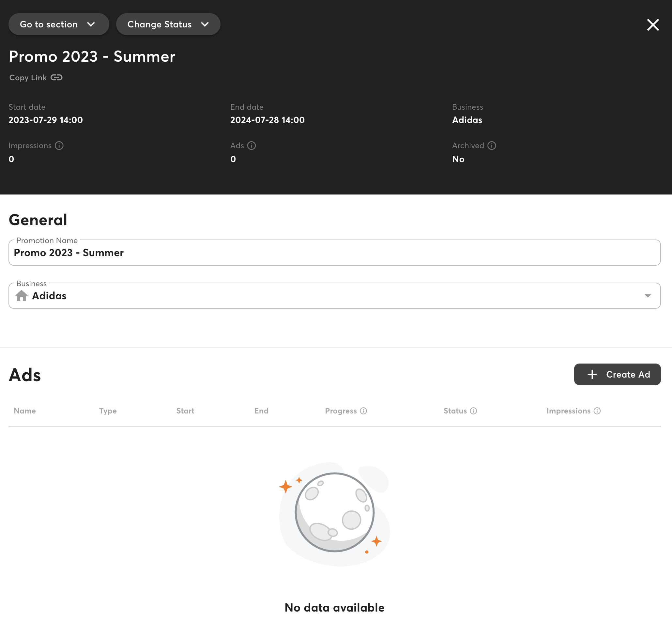Expand the Business dropdown arrow
This screenshot has width=672, height=622.
[648, 296]
